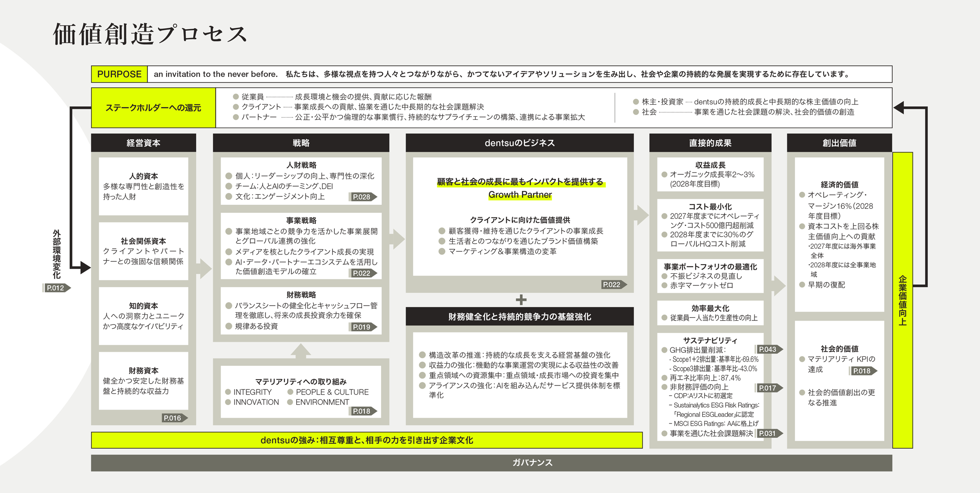Click the yellow PURPOSE label

tap(119, 74)
